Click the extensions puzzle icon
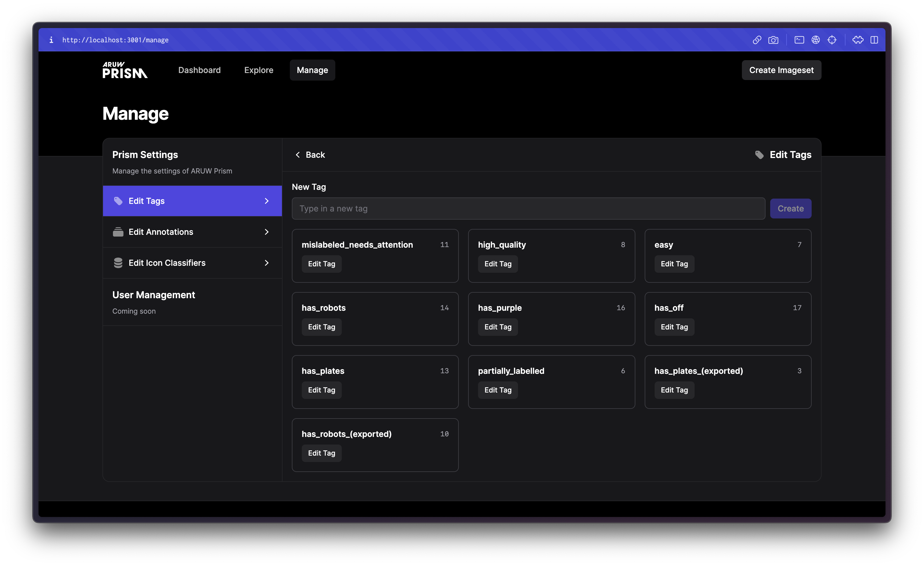The height and width of the screenshot is (566, 924). pyautogui.click(x=858, y=40)
